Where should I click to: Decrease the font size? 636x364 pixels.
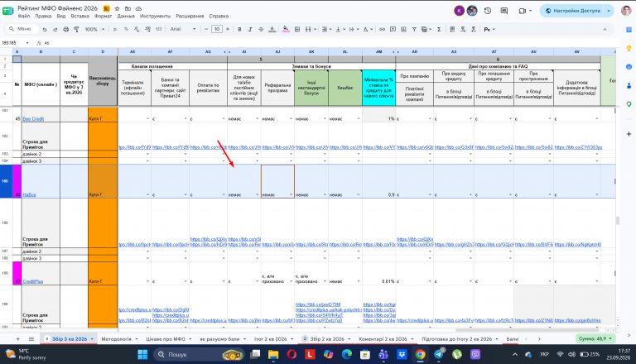(206, 29)
